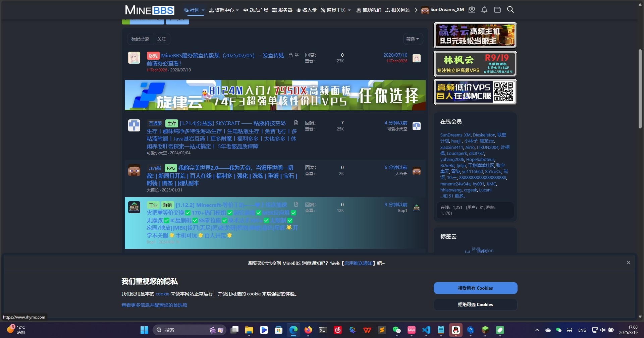Open Visual Studio Code from taskbar
This screenshot has width=644, height=338.
(426, 330)
